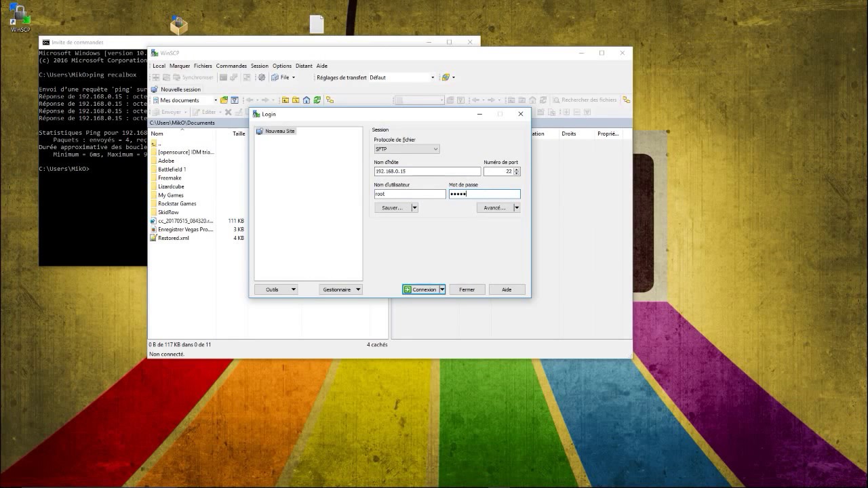Viewport: 868px width, 488px height.
Task: Expand the Connexion button dropdown arrow
Action: coord(442,289)
